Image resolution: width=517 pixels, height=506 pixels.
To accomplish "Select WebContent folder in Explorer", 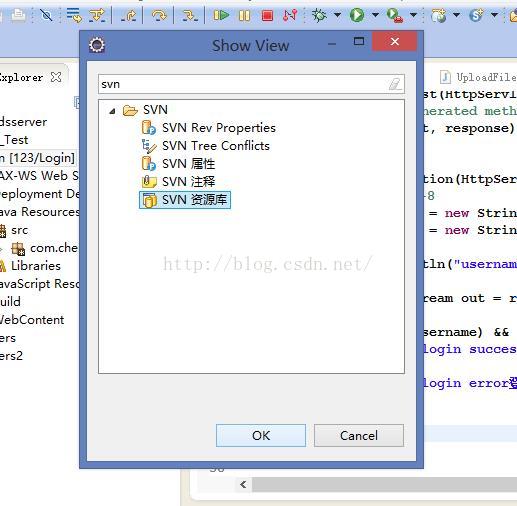I will [x=32, y=320].
